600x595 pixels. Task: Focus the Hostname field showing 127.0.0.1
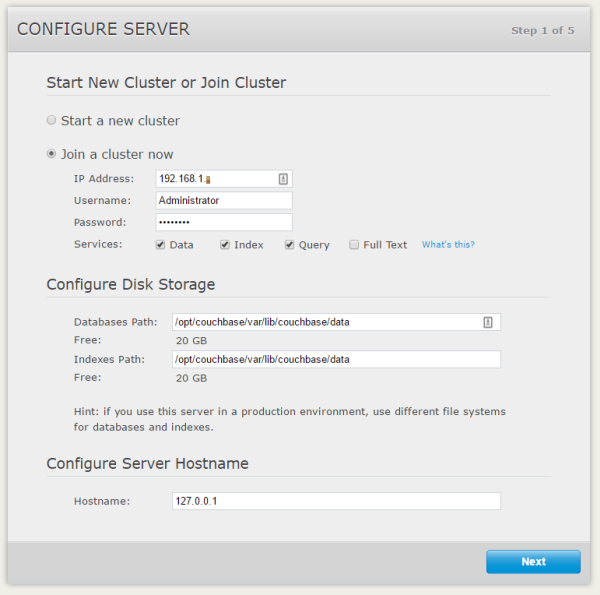click(x=336, y=501)
